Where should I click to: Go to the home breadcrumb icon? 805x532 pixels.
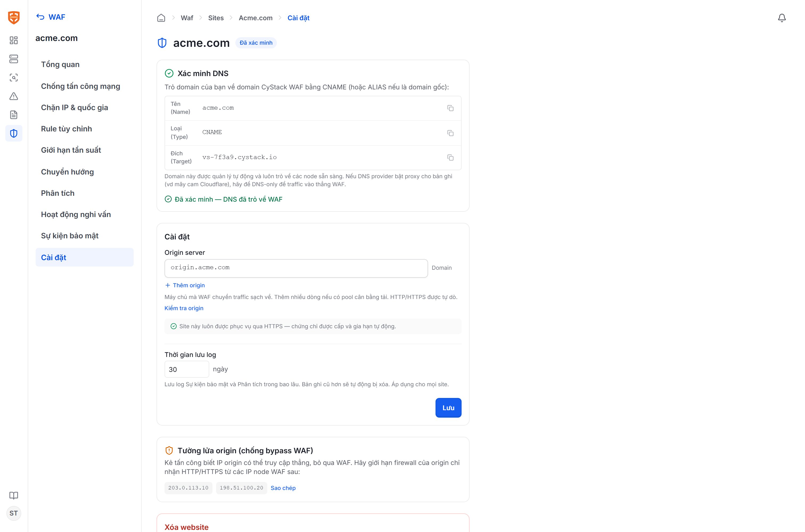tap(161, 18)
